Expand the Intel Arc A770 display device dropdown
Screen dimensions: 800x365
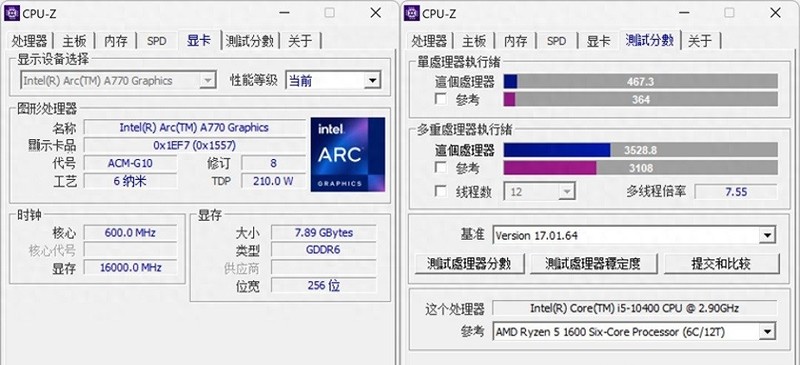coord(207,81)
